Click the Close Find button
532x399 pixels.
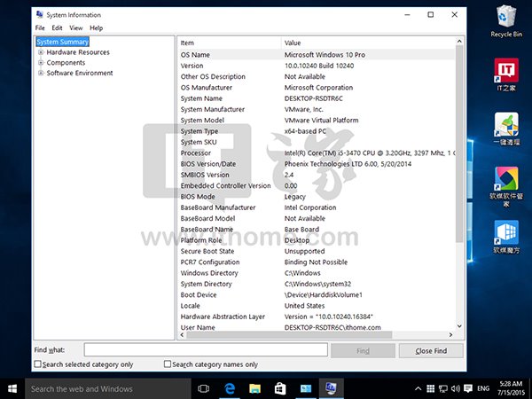431,351
